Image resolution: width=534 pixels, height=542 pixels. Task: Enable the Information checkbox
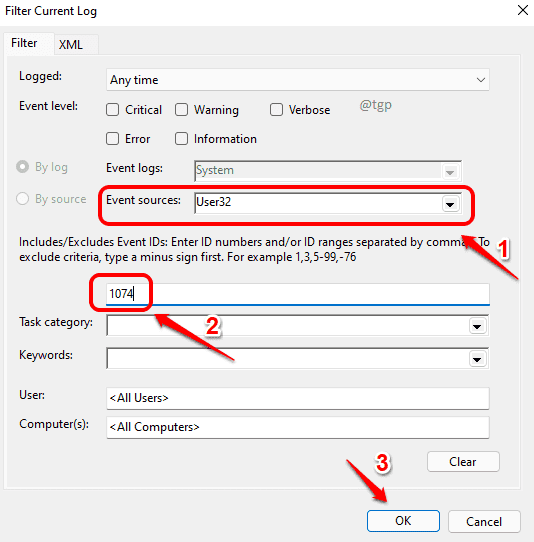pos(181,139)
